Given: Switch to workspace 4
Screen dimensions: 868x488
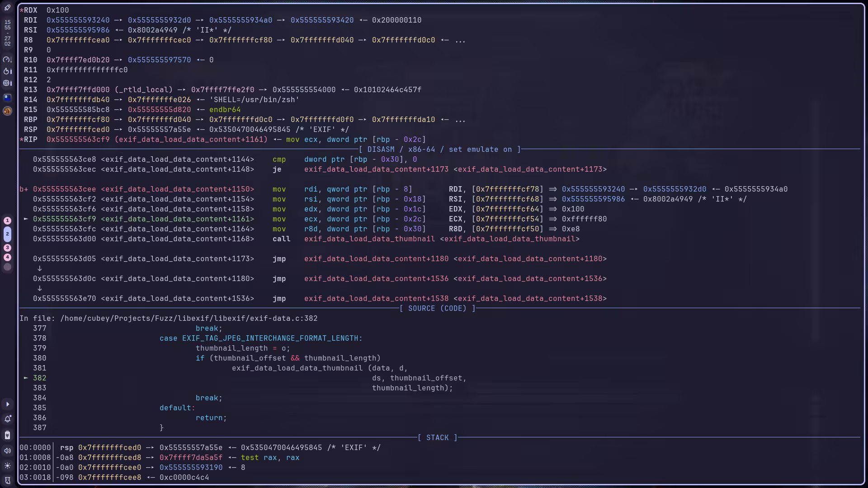Looking at the screenshot, I should [x=7, y=257].
